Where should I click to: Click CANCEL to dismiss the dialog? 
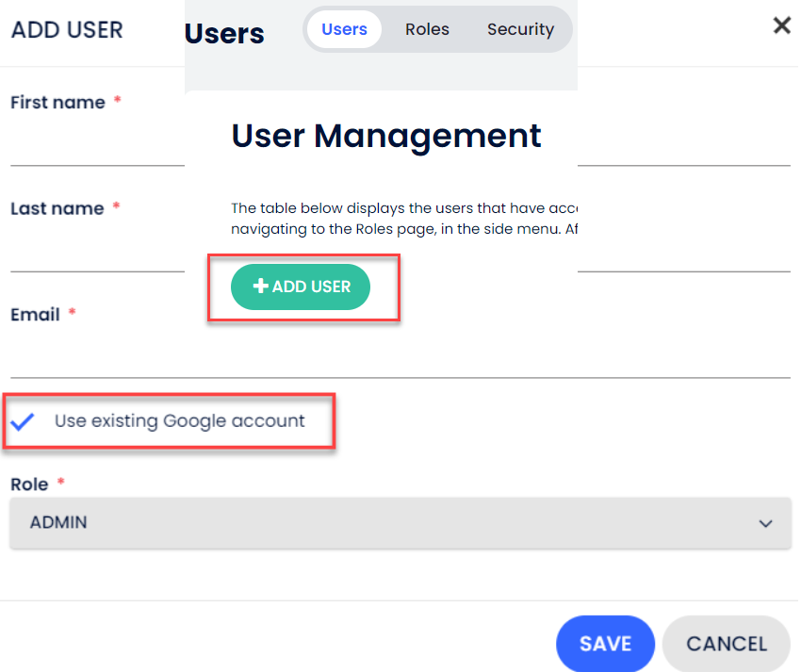[x=726, y=644]
